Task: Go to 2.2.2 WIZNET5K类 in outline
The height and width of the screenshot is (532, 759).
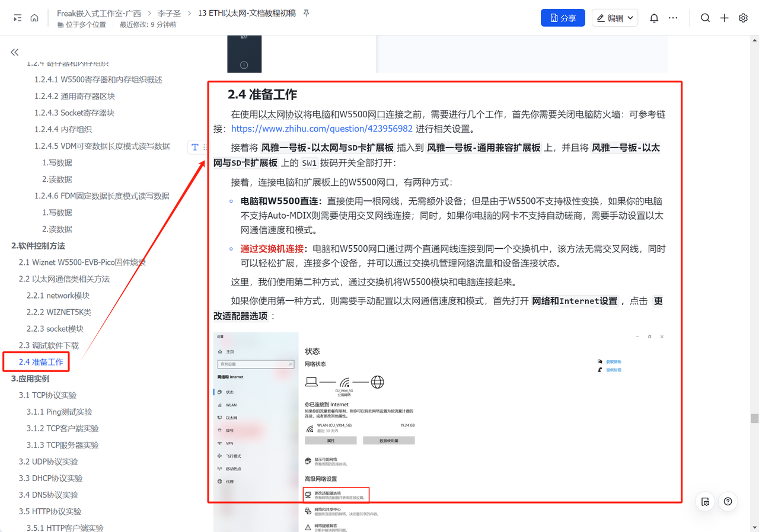Action: pyautogui.click(x=59, y=312)
